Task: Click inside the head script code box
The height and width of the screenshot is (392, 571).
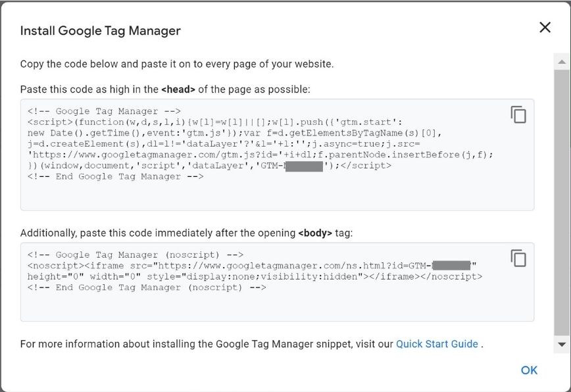Action: click(x=277, y=155)
